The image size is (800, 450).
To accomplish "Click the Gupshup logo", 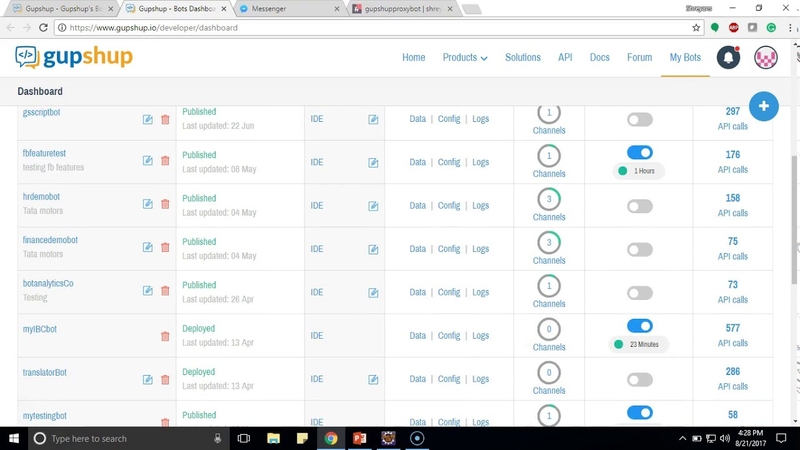I will tap(74, 57).
